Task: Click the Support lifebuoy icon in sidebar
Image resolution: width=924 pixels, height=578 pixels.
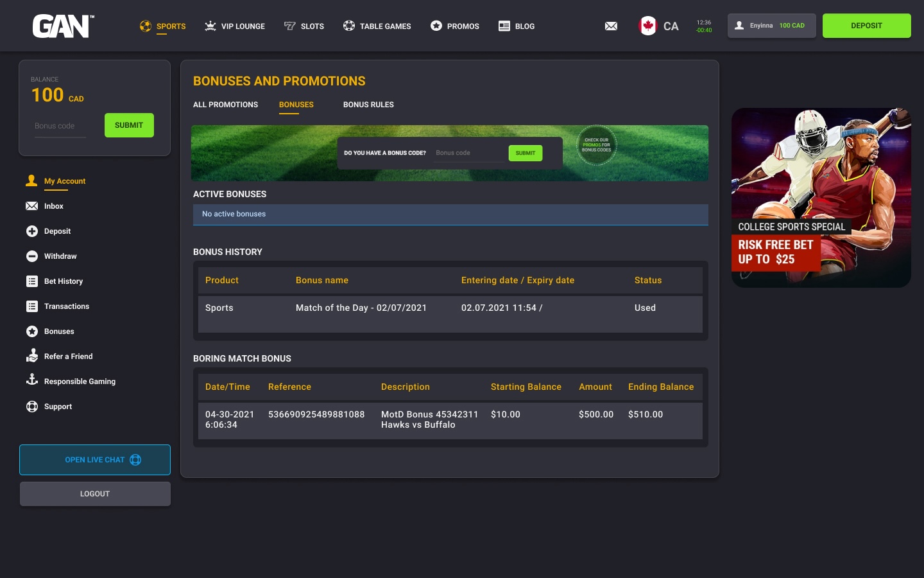Action: [31, 407]
